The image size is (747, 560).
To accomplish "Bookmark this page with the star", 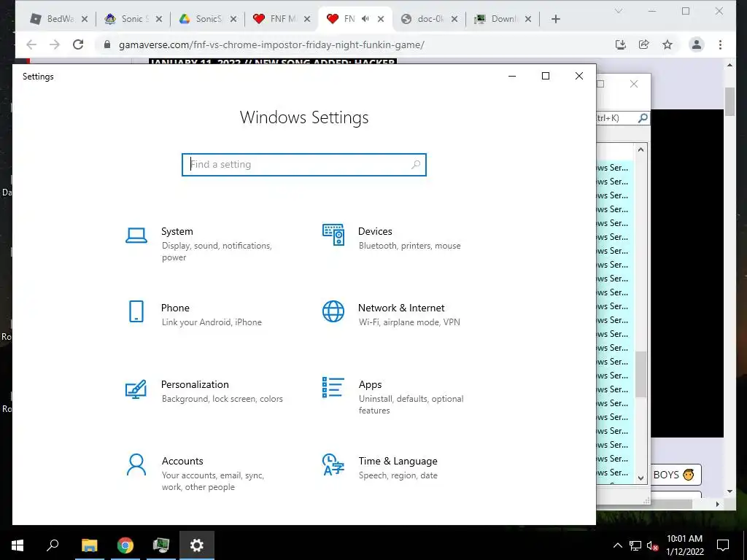I will 667,44.
